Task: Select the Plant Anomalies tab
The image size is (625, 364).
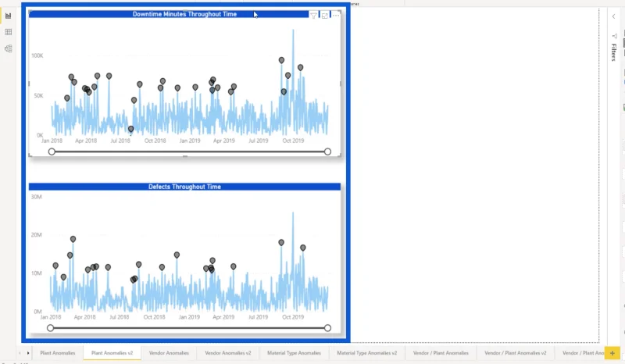Action: 57,353
